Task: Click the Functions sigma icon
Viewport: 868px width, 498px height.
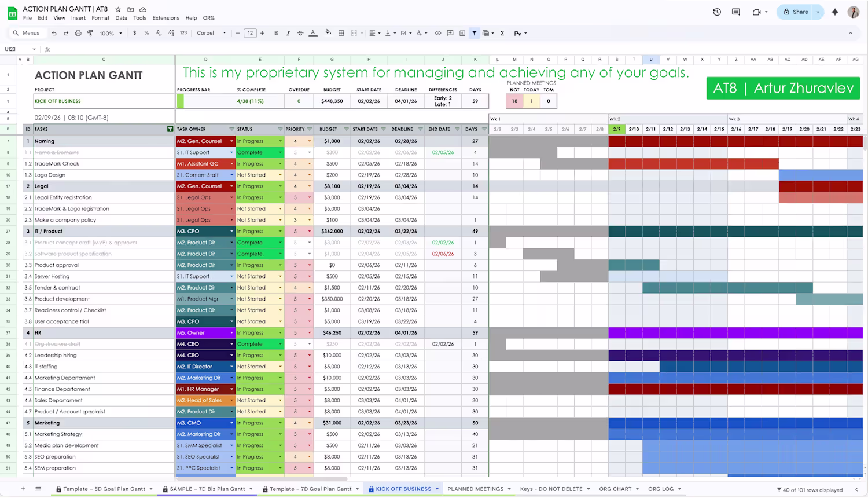Action: pos(502,33)
